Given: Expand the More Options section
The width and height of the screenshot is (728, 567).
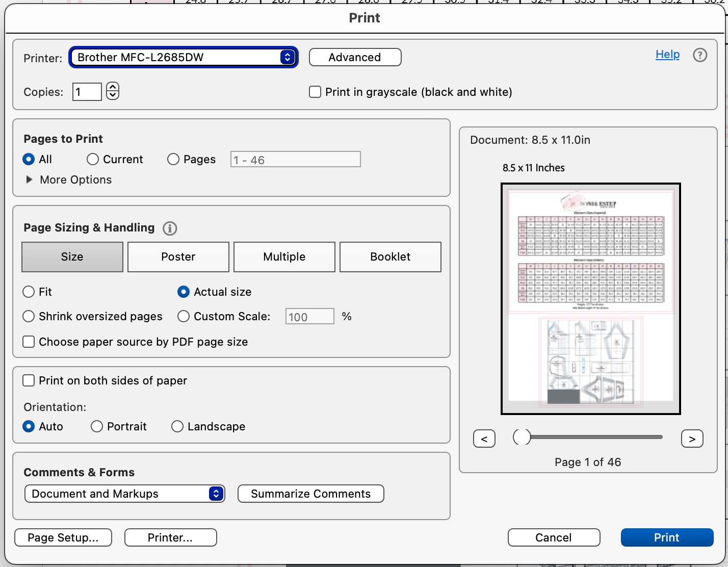Looking at the screenshot, I should coord(30,179).
